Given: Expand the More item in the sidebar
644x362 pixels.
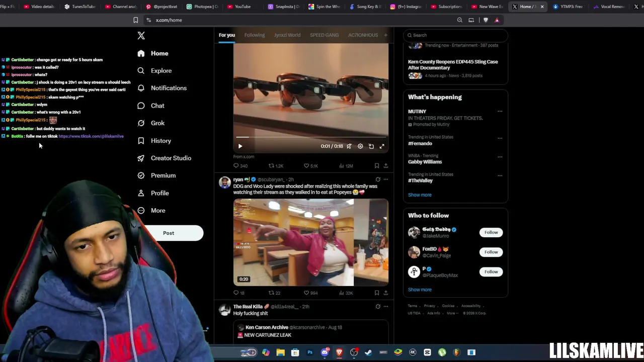Looking at the screenshot, I should point(151,211).
